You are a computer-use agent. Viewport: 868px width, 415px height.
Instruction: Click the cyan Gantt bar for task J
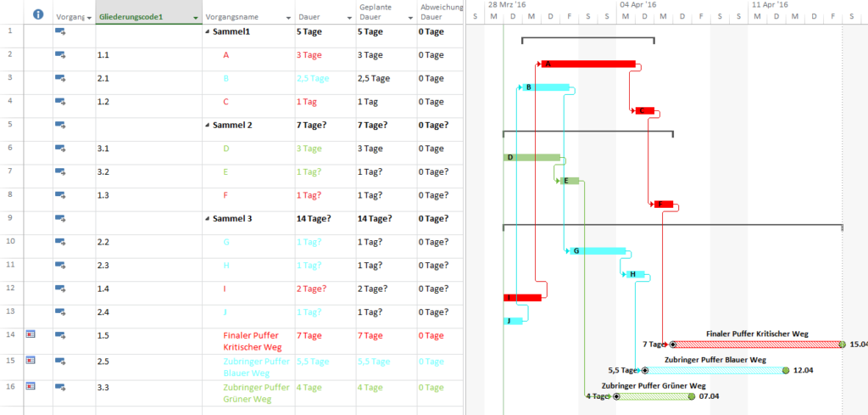pos(513,321)
